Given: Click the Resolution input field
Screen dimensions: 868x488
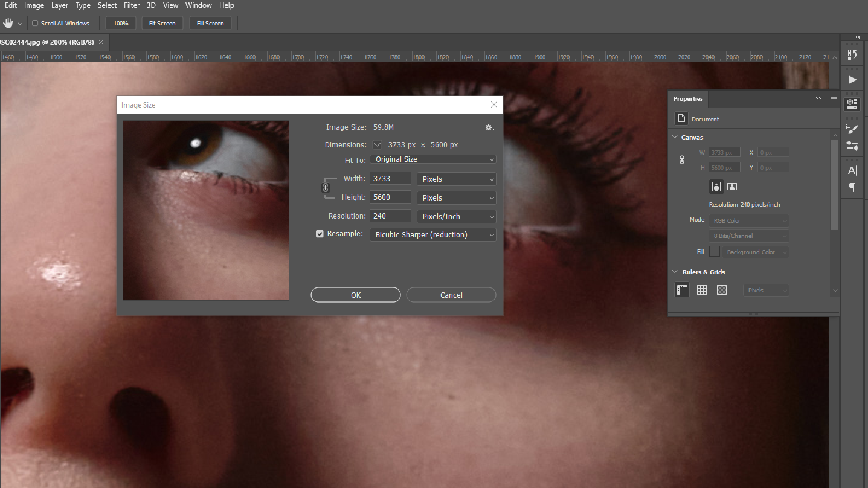Looking at the screenshot, I should click(390, 216).
